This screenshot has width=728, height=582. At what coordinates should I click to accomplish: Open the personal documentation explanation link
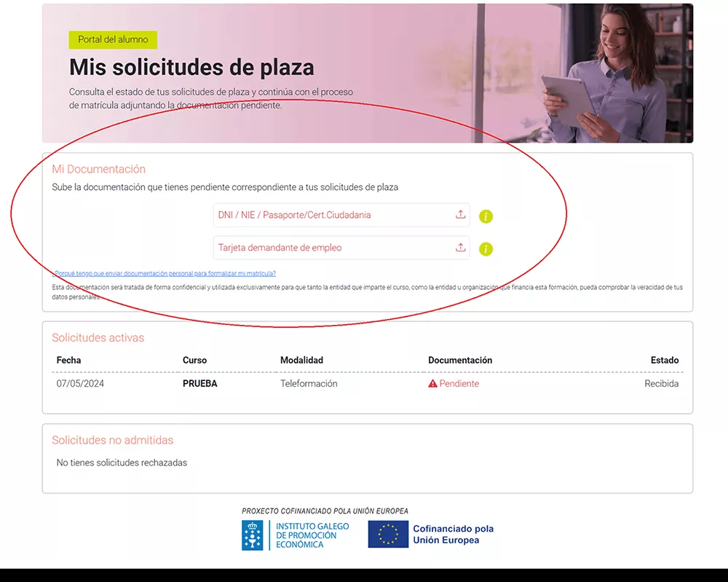click(x=165, y=274)
